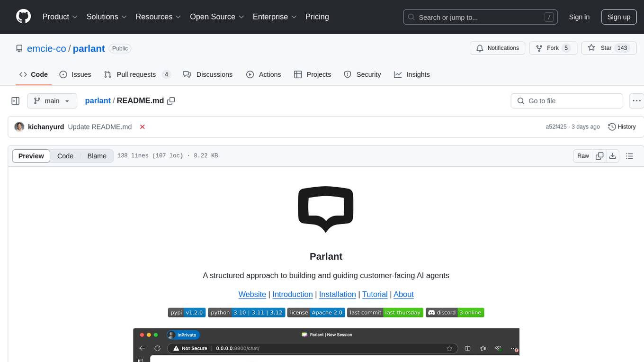
Task: Open kichanyurd's avatar
Action: (19, 127)
